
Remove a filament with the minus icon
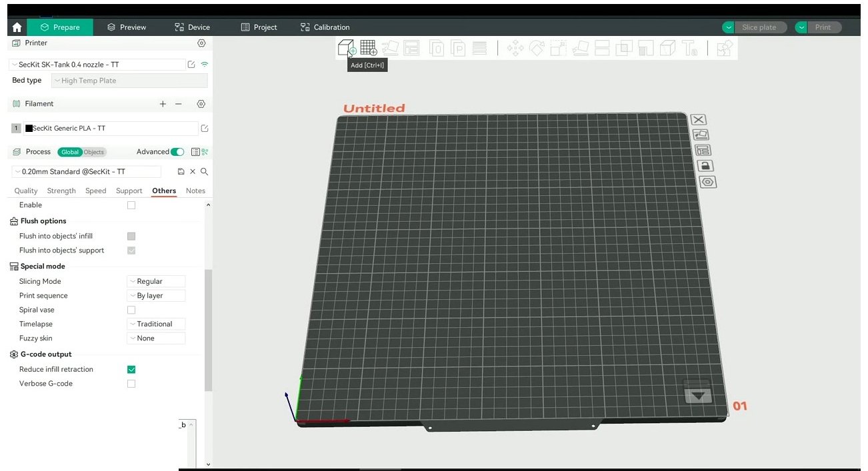click(x=179, y=104)
